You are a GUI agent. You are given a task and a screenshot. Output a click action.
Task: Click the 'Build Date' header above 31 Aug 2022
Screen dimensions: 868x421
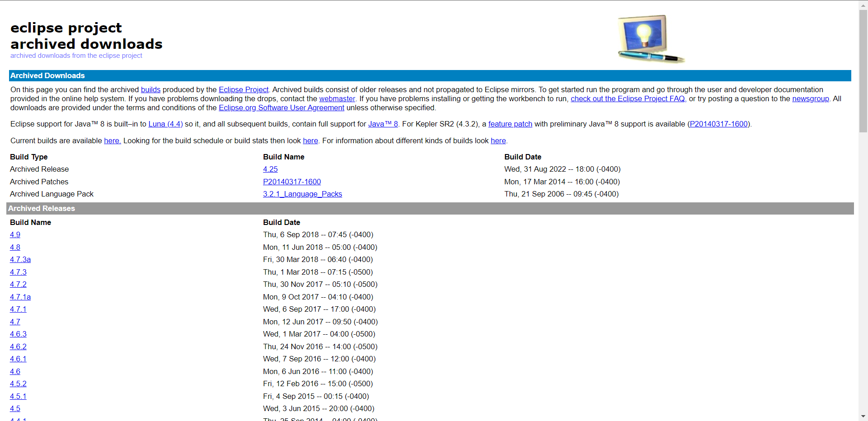523,157
